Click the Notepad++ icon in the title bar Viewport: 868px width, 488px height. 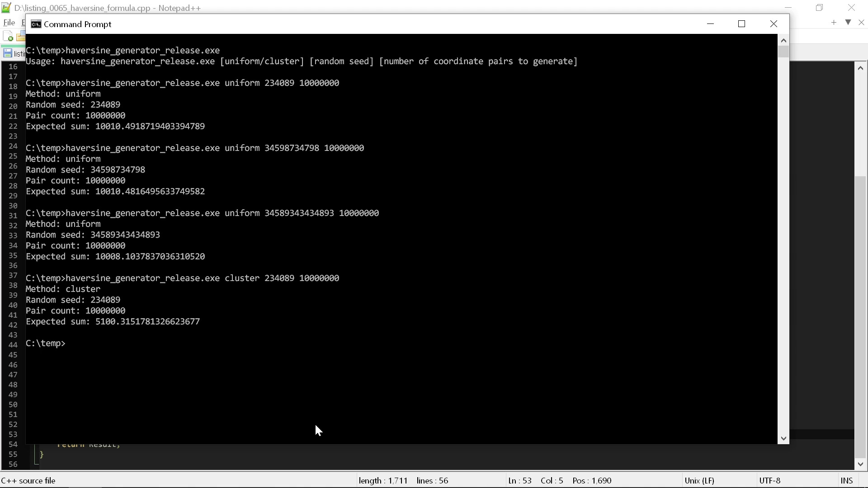click(x=6, y=8)
